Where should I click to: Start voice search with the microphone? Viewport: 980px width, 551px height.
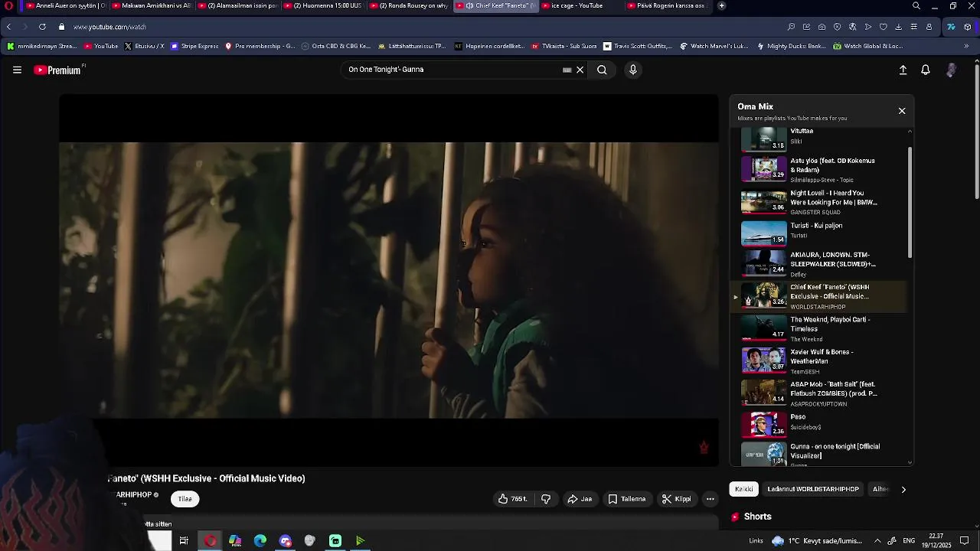[x=632, y=70]
